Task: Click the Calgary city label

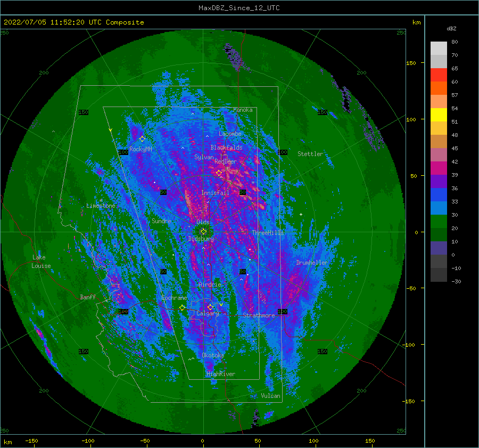Action: [x=208, y=313]
